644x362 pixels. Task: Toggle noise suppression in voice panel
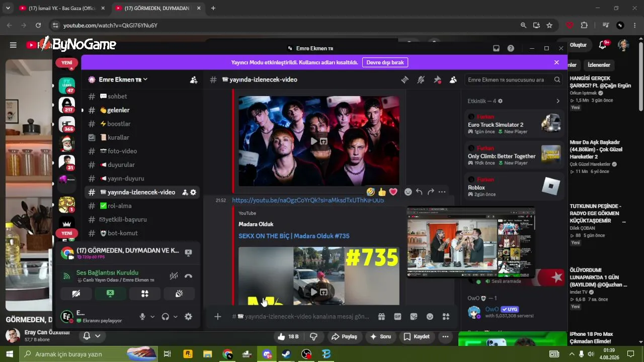(174, 276)
